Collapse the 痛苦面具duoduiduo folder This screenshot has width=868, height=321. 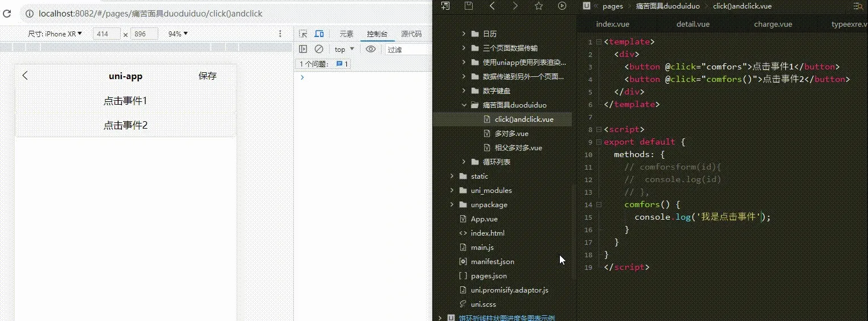(464, 105)
